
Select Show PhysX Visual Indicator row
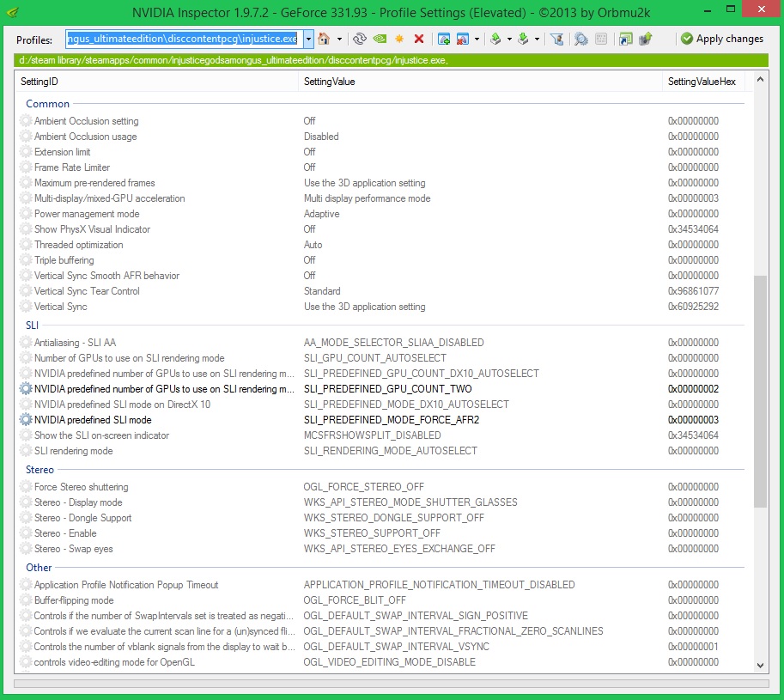tap(381, 229)
